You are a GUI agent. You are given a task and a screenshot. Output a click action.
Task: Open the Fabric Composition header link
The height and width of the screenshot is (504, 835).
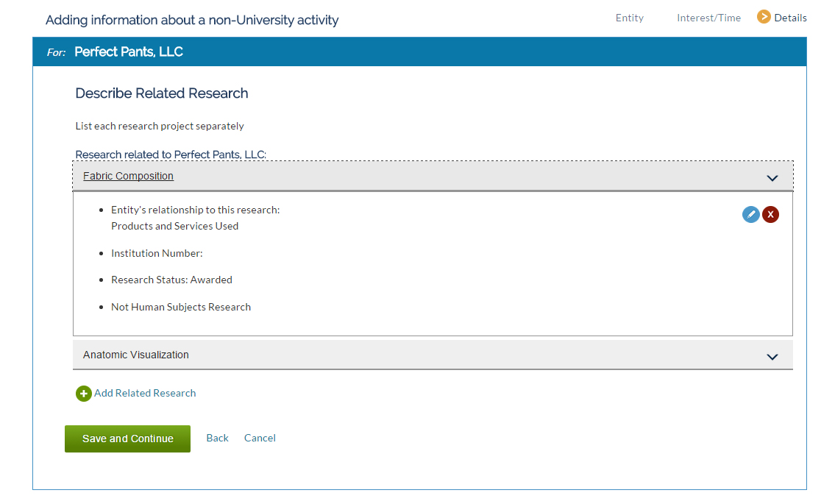[128, 176]
